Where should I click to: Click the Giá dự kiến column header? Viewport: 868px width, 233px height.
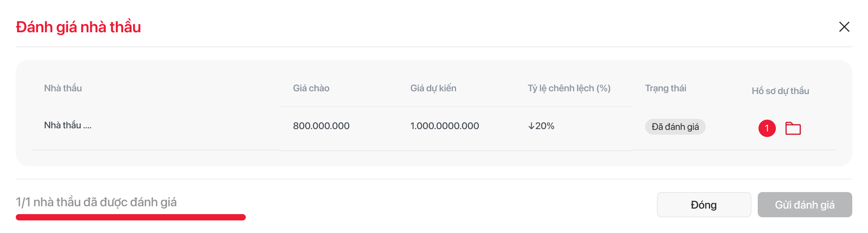pos(433,88)
